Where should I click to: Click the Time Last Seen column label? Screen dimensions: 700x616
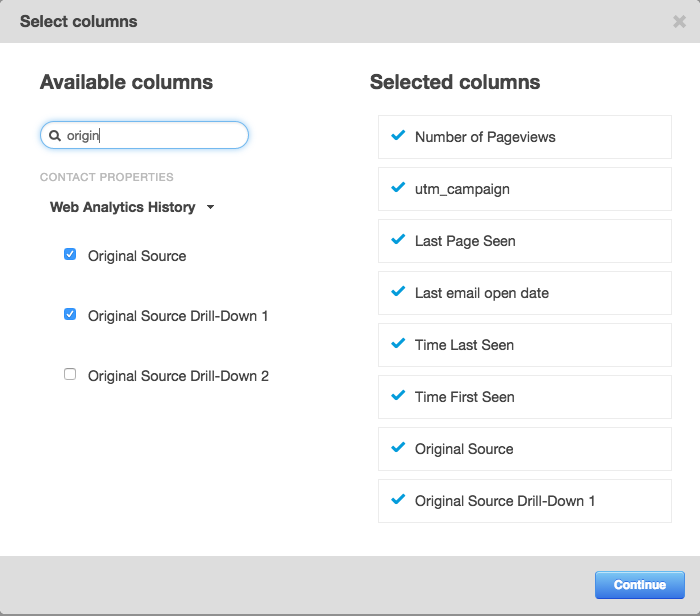464,345
